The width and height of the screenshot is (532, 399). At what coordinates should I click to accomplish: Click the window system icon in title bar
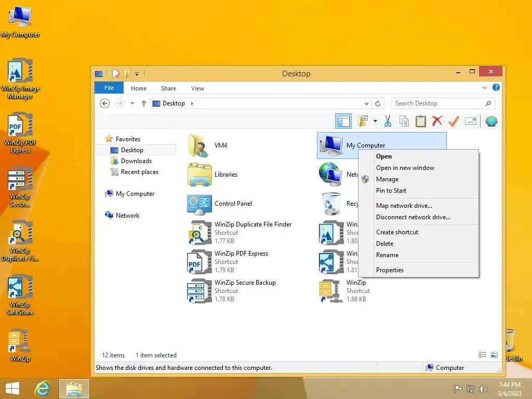pyautogui.click(x=99, y=74)
